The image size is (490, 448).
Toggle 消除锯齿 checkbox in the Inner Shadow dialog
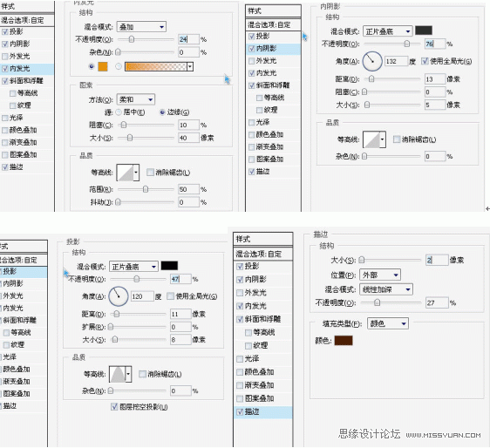[x=396, y=139]
